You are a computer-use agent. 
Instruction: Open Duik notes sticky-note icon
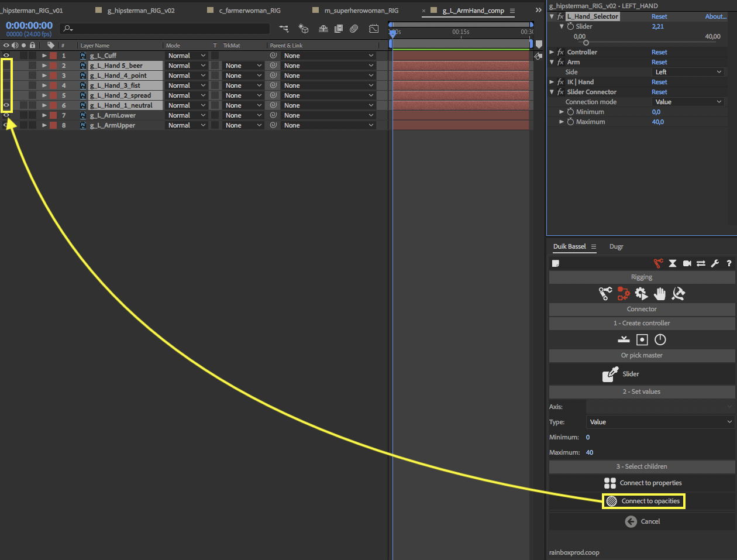[x=556, y=263]
